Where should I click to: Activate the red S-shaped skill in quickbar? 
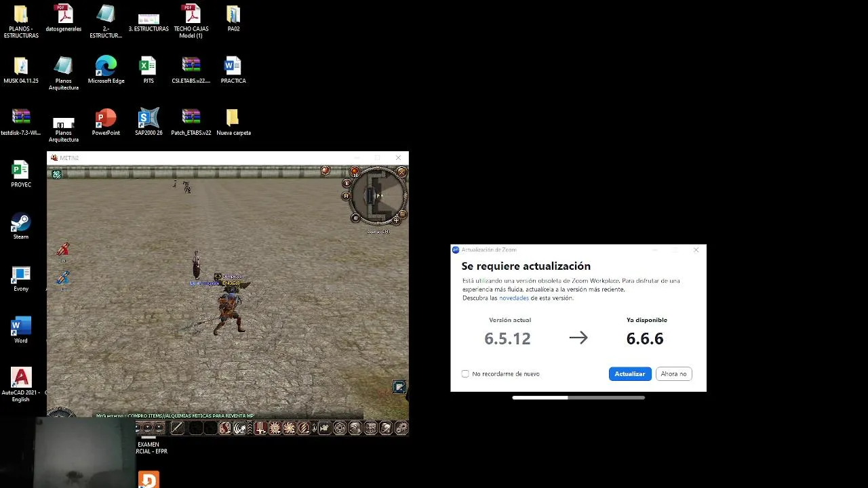[x=225, y=428]
